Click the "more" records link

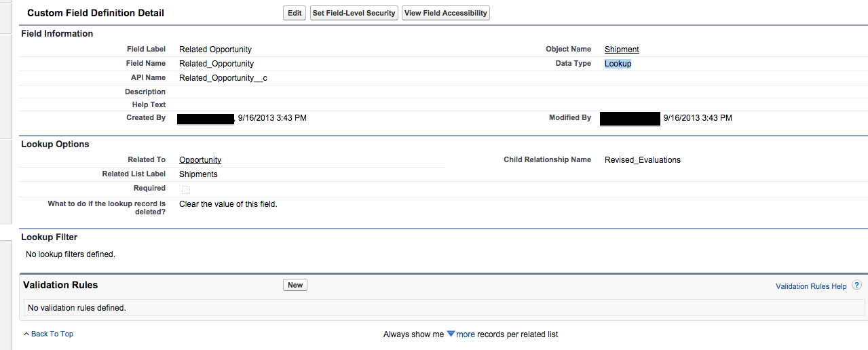[466, 334]
